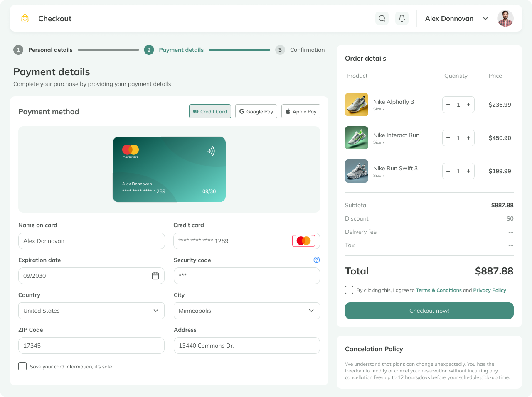Click mastercard badge in Credit card field
532x397 pixels.
tap(303, 241)
